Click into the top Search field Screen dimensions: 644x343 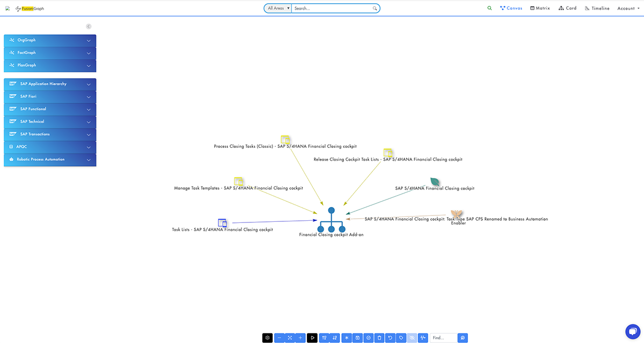coord(332,9)
